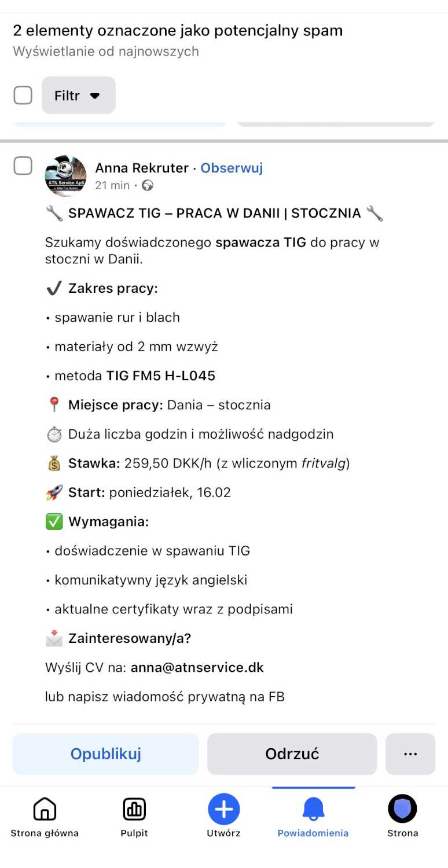Tap the blue Utwórz plus icon
The height and width of the screenshot is (868, 448).
223,809
